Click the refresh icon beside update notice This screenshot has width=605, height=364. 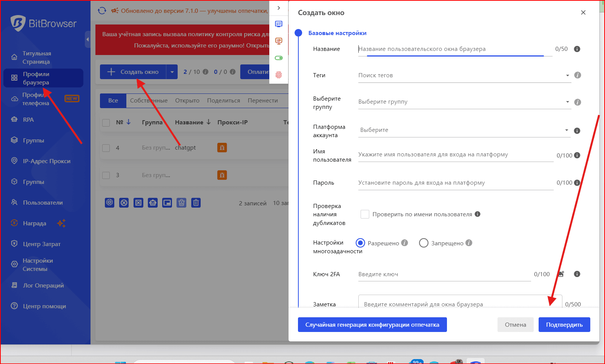[102, 11]
